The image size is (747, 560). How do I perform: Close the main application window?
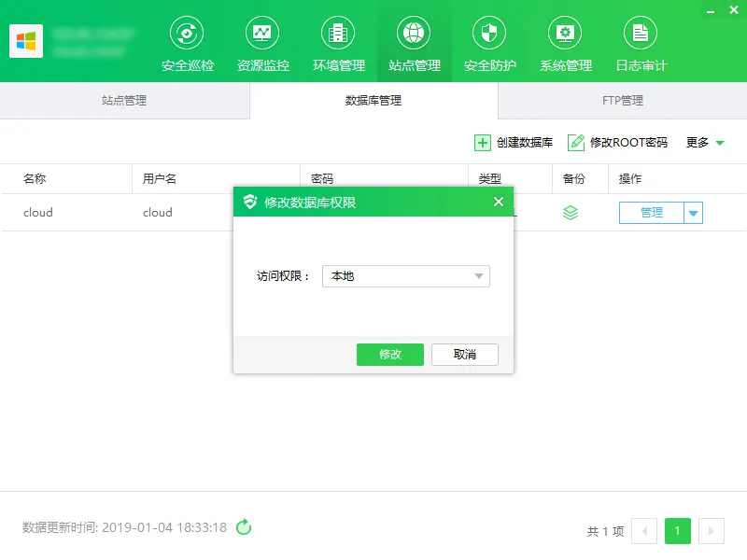pyautogui.click(x=734, y=9)
